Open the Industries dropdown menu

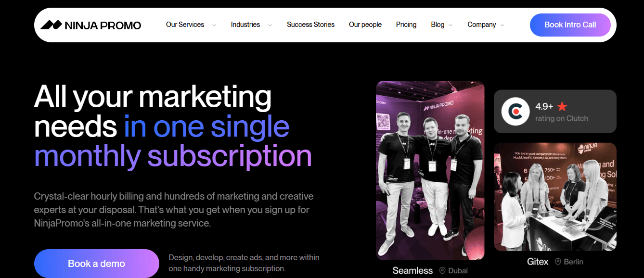pos(245,24)
